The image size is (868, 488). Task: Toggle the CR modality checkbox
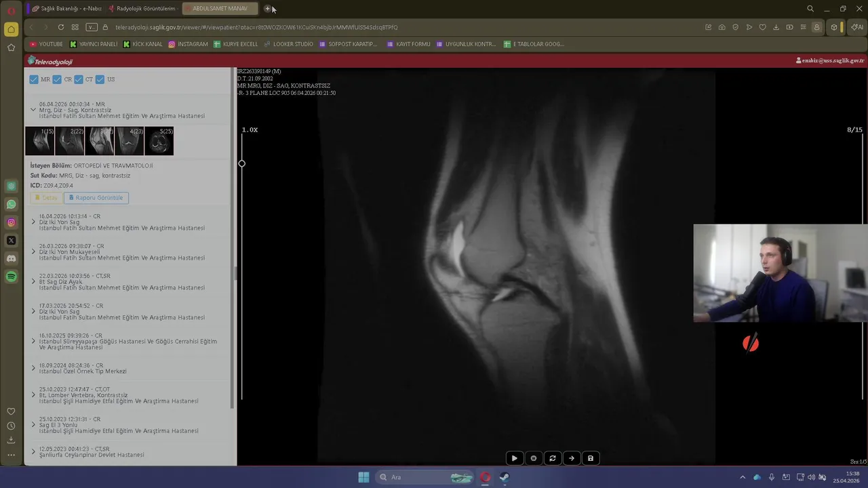point(57,79)
